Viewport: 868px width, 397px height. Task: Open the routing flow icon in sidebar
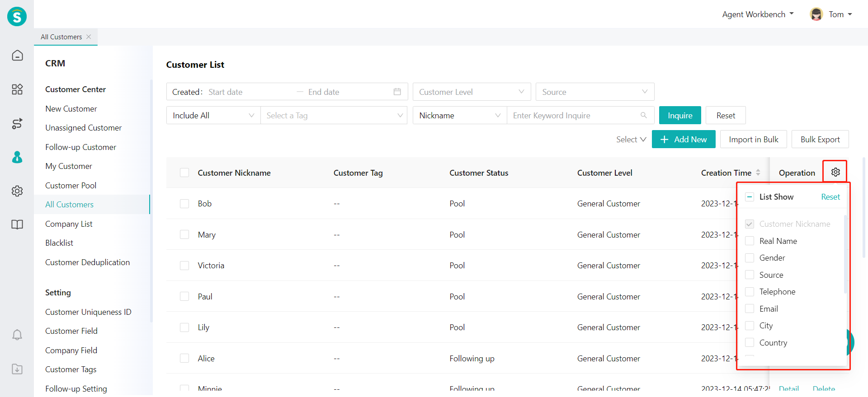[x=17, y=123]
